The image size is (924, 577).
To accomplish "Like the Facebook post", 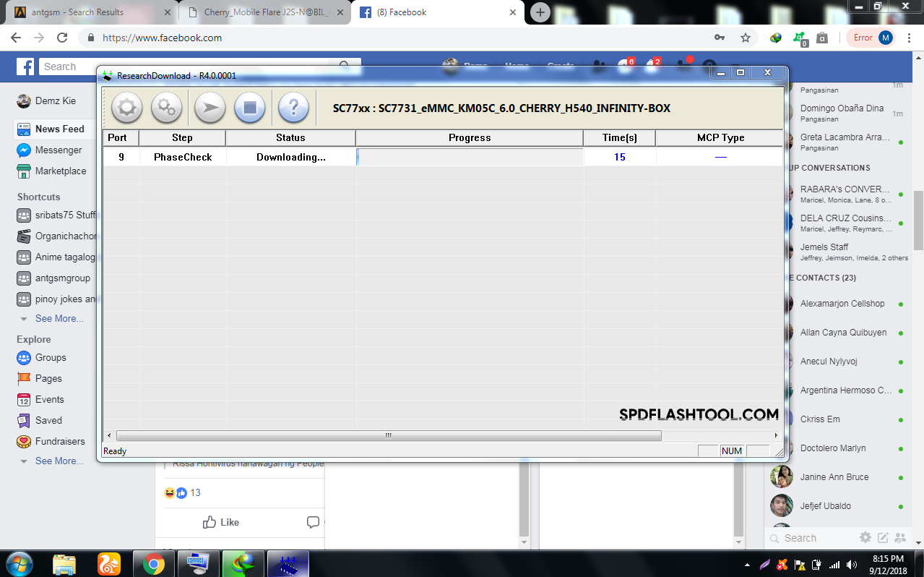I will [x=221, y=522].
